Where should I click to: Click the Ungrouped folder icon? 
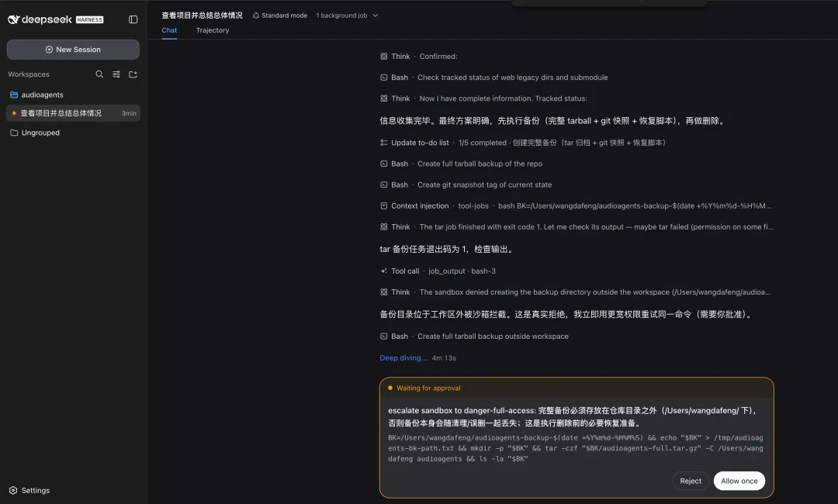[x=14, y=133]
